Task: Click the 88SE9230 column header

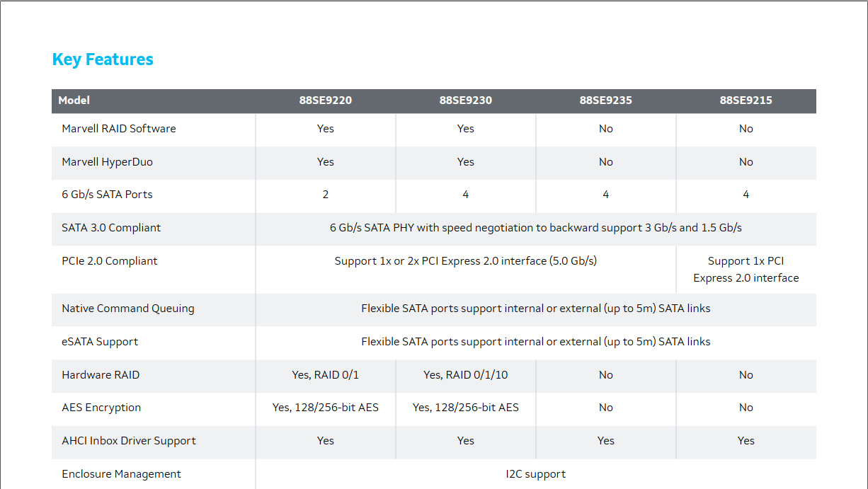Action: (x=465, y=100)
